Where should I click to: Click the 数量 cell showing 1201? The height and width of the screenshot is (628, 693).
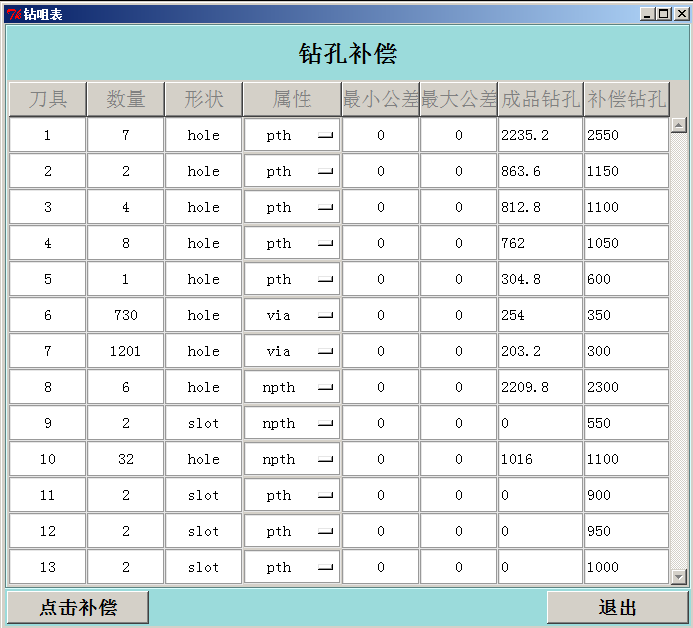point(126,351)
